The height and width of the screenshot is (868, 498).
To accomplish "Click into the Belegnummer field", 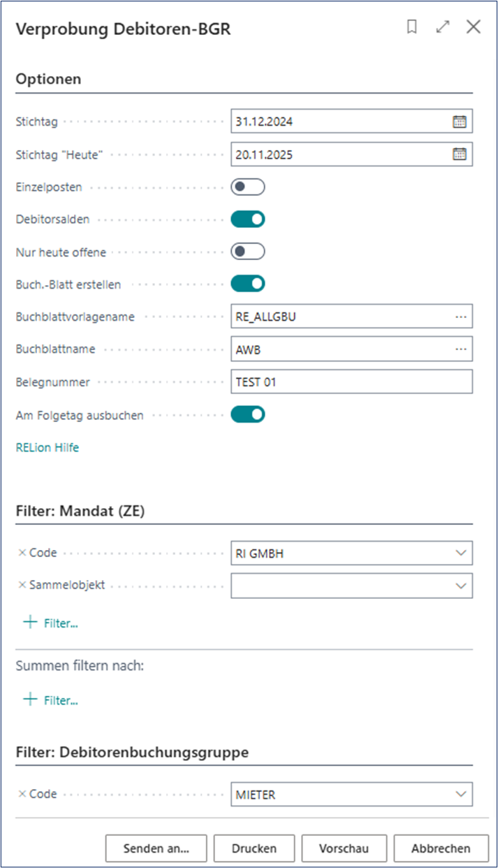I will click(351, 382).
